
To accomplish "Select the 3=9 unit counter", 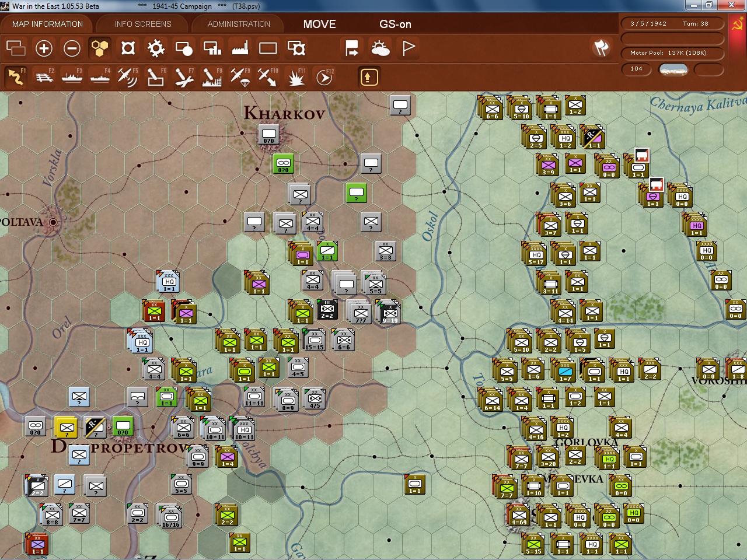I will tap(549, 164).
